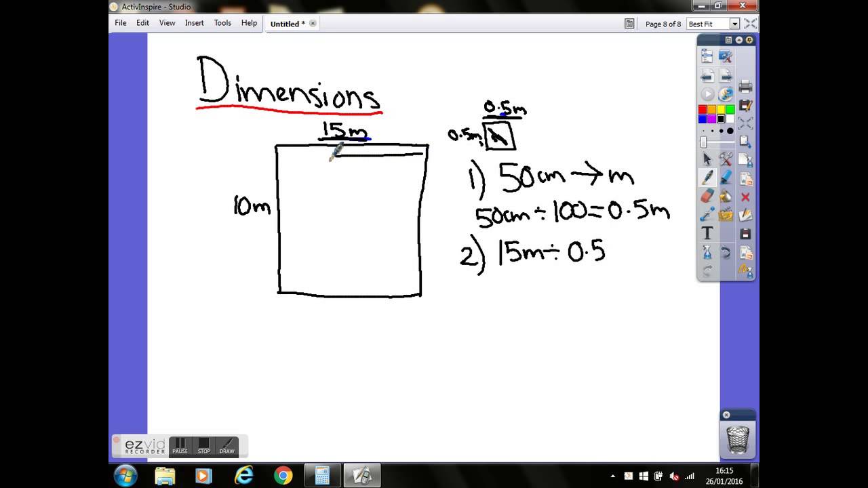Pin the main toolbox
Viewport: 868px width, 488px height.
pyautogui.click(x=749, y=40)
